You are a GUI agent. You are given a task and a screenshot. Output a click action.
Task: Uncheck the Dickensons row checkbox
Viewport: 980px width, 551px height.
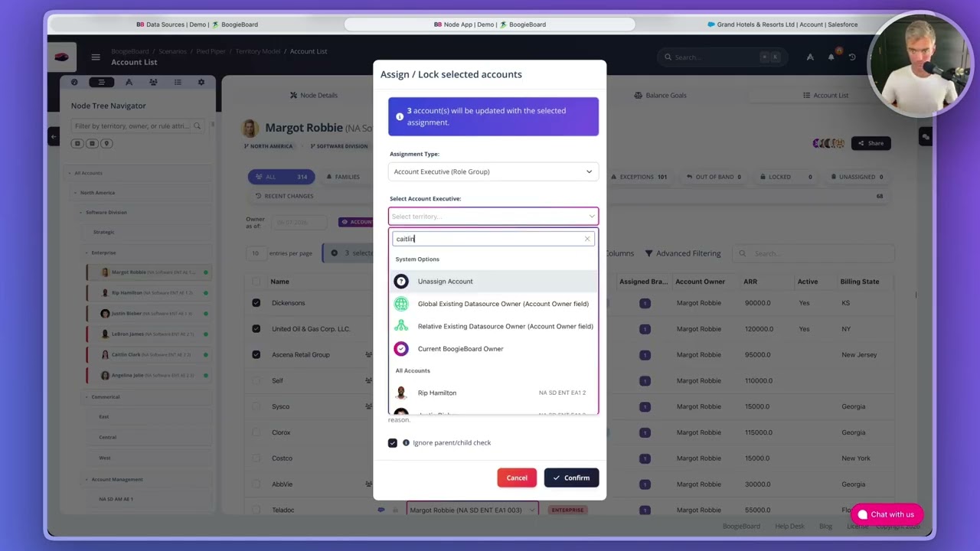click(x=256, y=303)
